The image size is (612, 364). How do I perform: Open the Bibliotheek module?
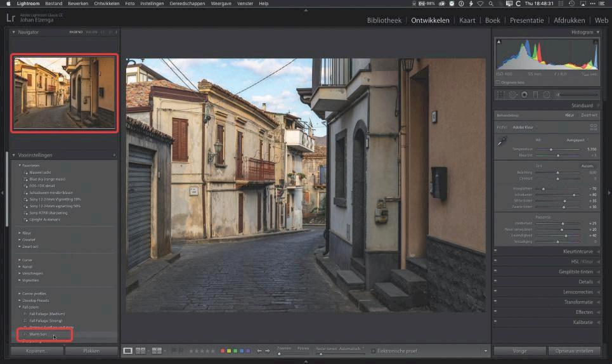point(384,20)
